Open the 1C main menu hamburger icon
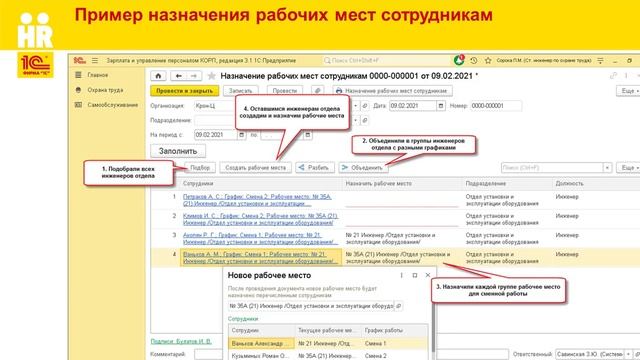The image size is (640, 360). (95, 60)
